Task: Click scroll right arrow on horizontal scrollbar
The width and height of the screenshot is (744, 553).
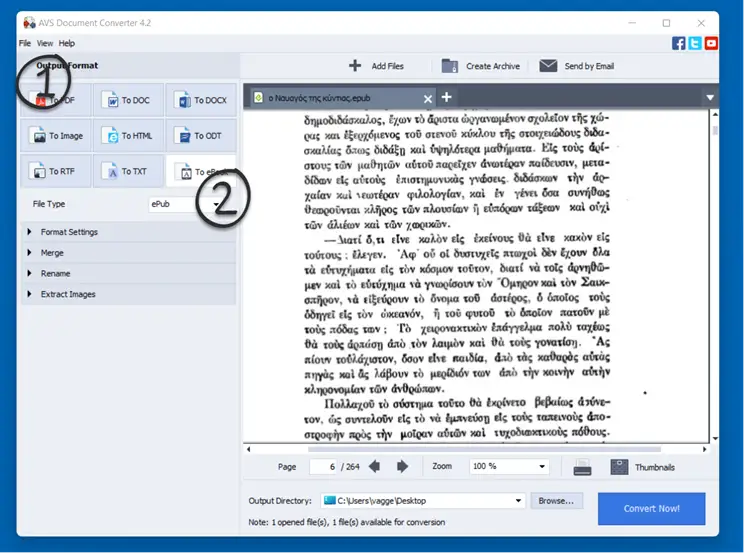Action: pos(705,449)
